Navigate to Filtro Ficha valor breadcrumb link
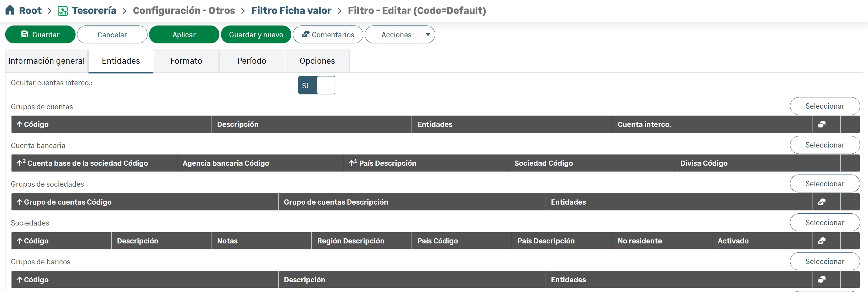 [x=291, y=11]
